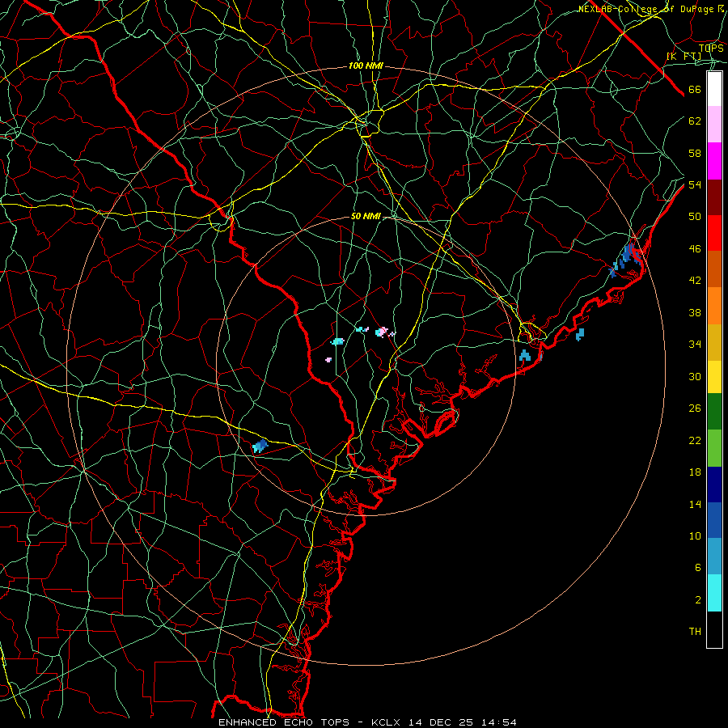Click the magenta 58 kft legend swatch

714,161
